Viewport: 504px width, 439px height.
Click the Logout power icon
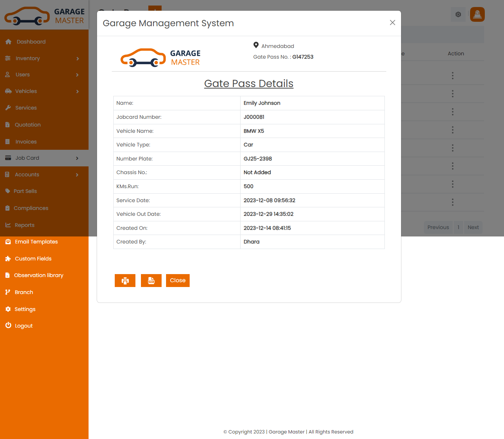tap(8, 325)
